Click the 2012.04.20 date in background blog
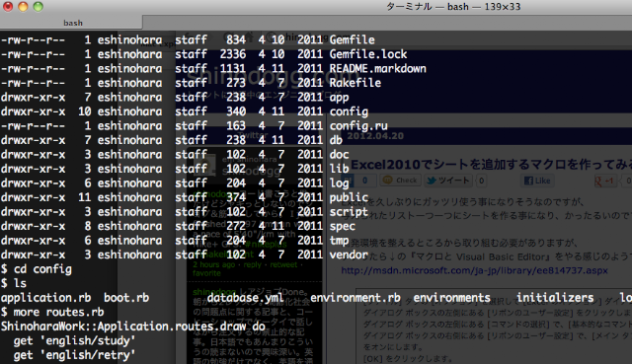632x364 pixels. (x=375, y=136)
